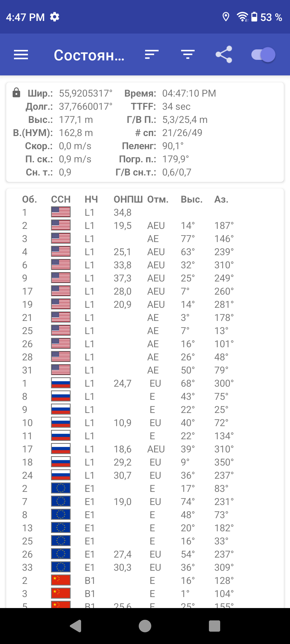Tap settings gear in status bar

tap(55, 17)
